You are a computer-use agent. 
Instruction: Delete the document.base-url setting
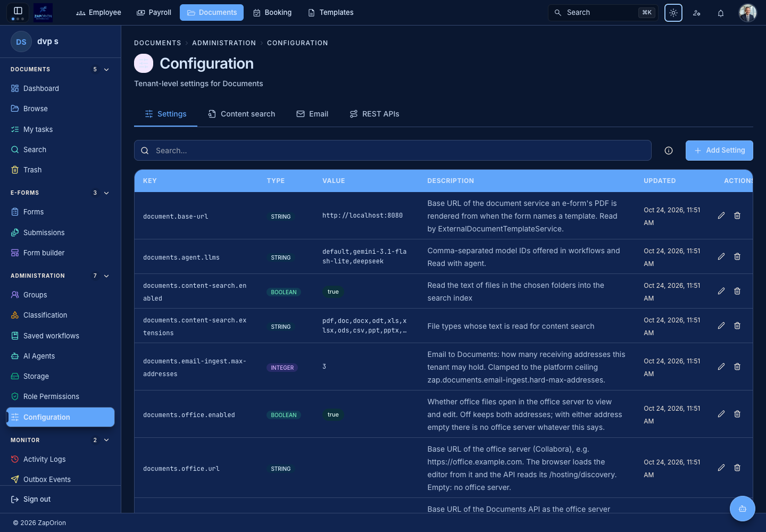tap(737, 215)
